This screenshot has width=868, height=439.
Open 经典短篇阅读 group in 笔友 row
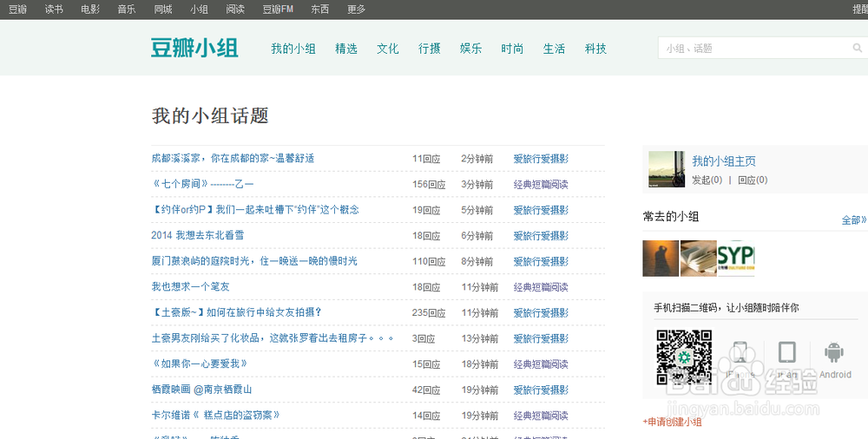coord(541,287)
